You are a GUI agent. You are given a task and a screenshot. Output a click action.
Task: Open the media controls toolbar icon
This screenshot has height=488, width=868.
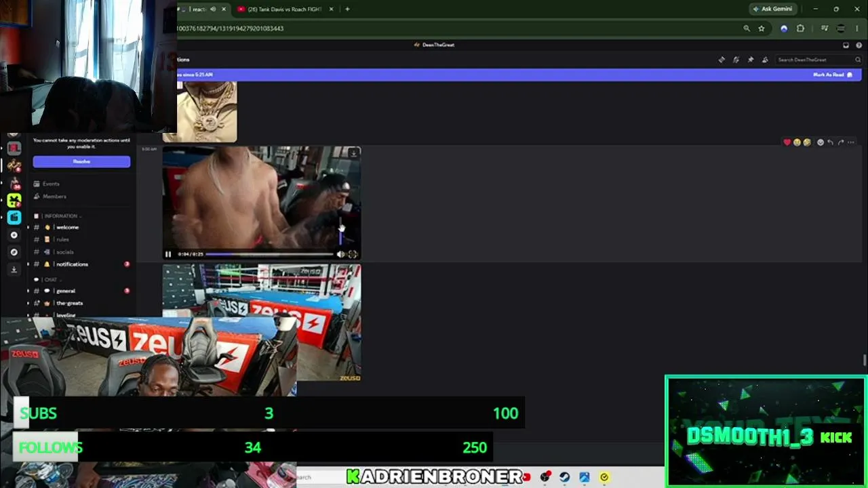824,28
